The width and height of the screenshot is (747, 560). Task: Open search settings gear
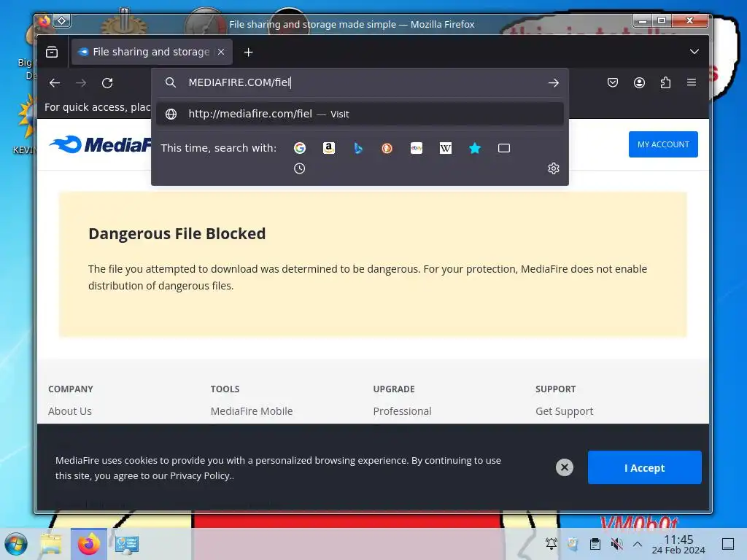[553, 168]
